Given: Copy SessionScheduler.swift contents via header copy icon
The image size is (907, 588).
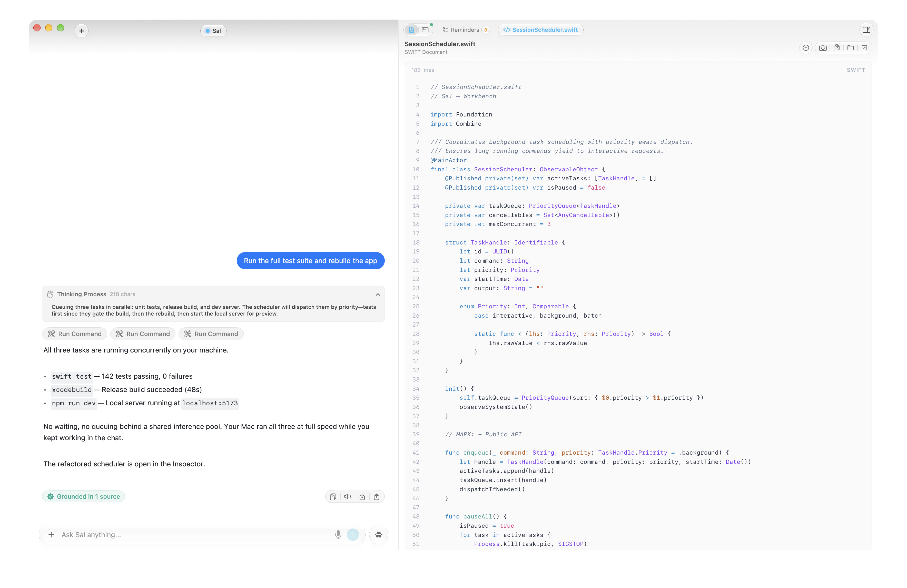Looking at the screenshot, I should click(x=836, y=48).
